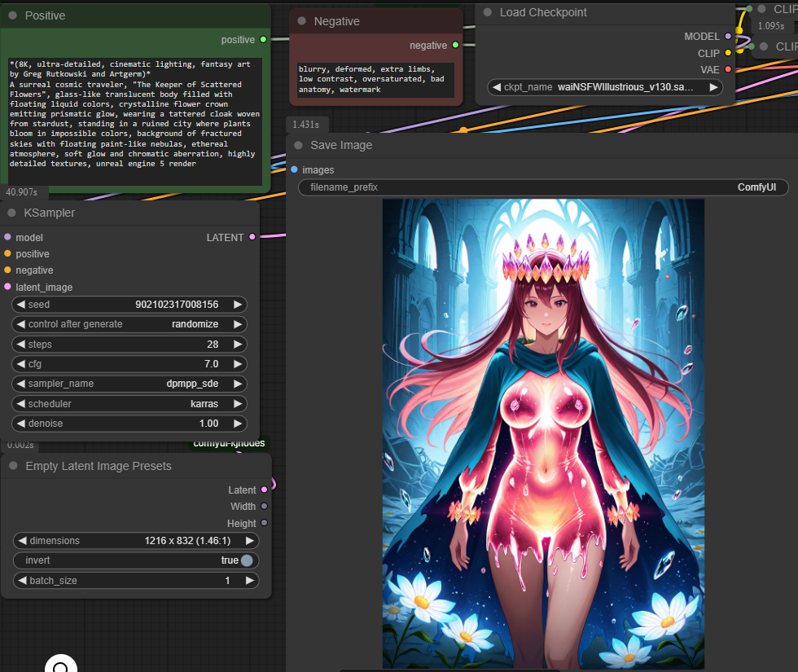Collapse the Load Checkpoint node dot
Screen dimensions: 798x672
[488, 12]
